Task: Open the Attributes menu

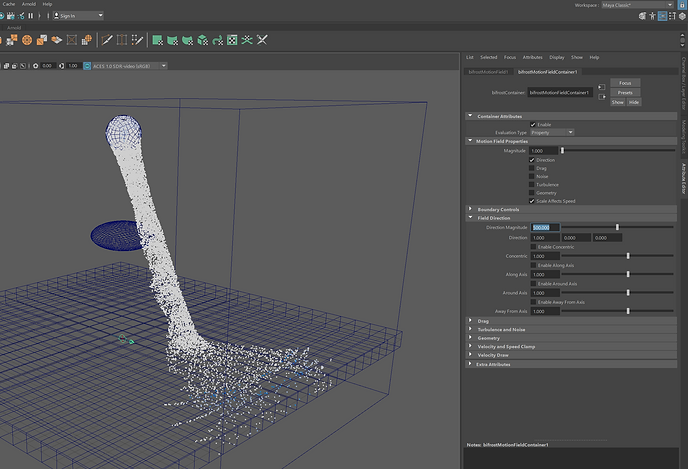Action: click(x=532, y=57)
